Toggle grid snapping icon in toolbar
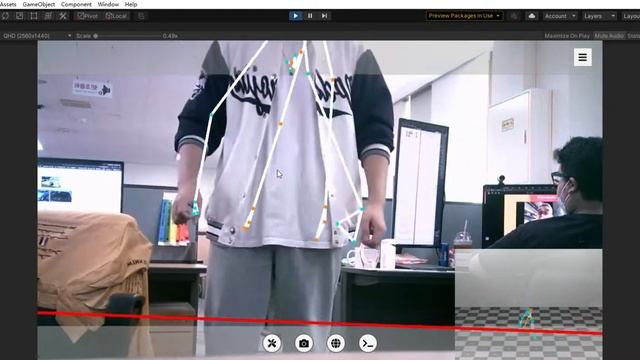This screenshot has width=640, height=360. [141, 16]
